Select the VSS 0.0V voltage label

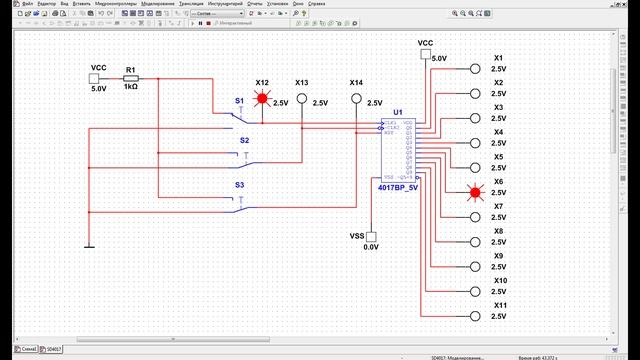[371, 247]
